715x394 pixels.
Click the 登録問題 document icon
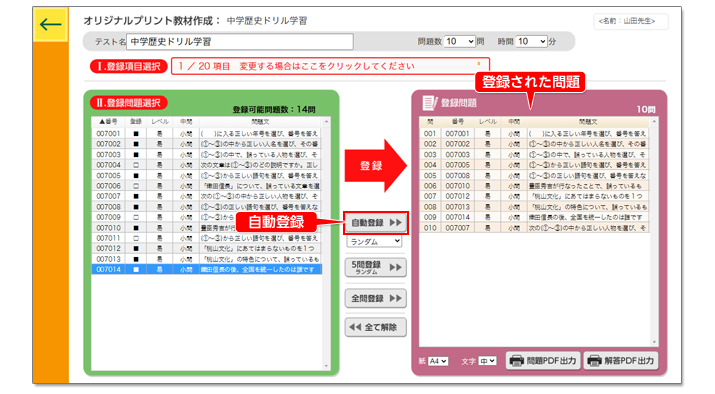[430, 103]
